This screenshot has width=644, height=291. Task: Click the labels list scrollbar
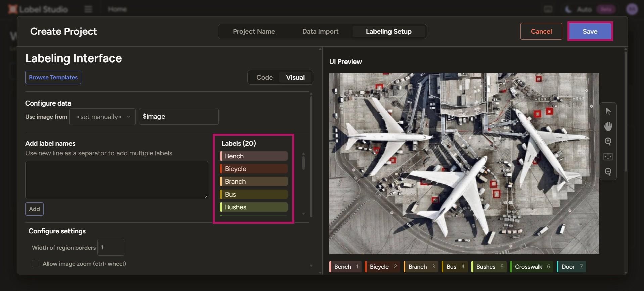303,163
